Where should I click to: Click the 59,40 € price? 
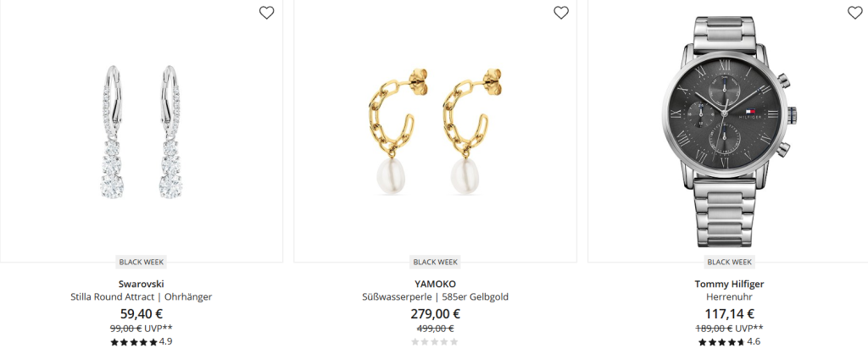pyautogui.click(x=142, y=313)
